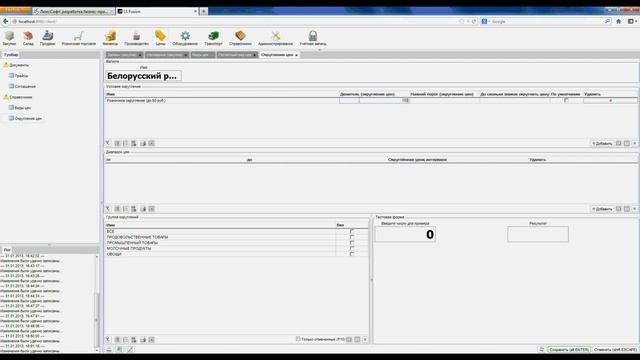Click the Делитель (округление цен) column header
Viewport: 640px width, 360px height.
click(367, 94)
